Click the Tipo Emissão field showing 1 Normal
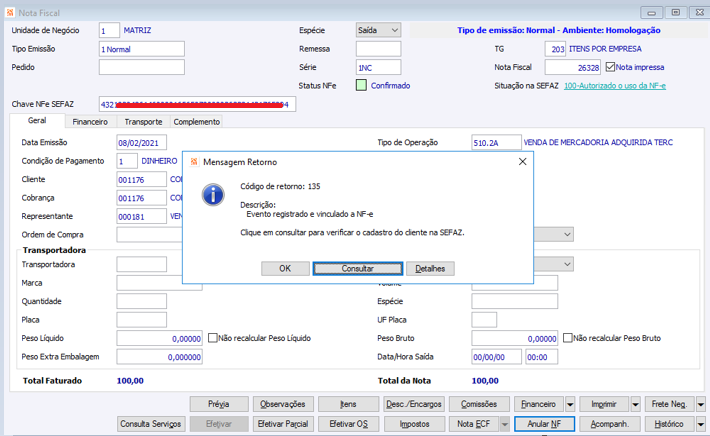Viewport: 710px width, 436px height. pos(142,49)
